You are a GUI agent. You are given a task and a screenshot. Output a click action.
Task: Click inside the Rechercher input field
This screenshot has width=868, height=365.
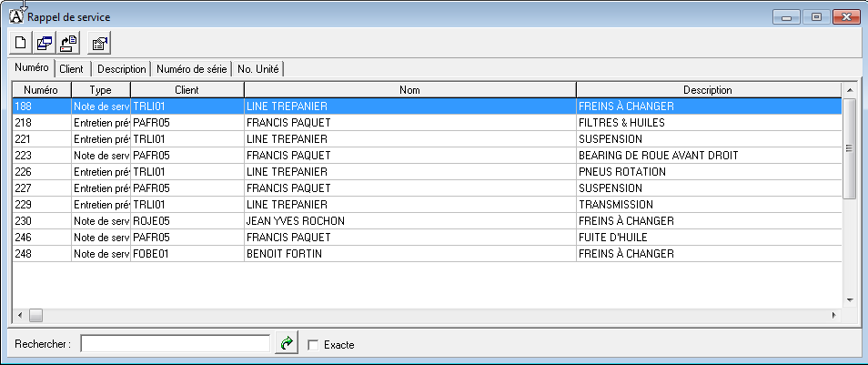(x=175, y=343)
